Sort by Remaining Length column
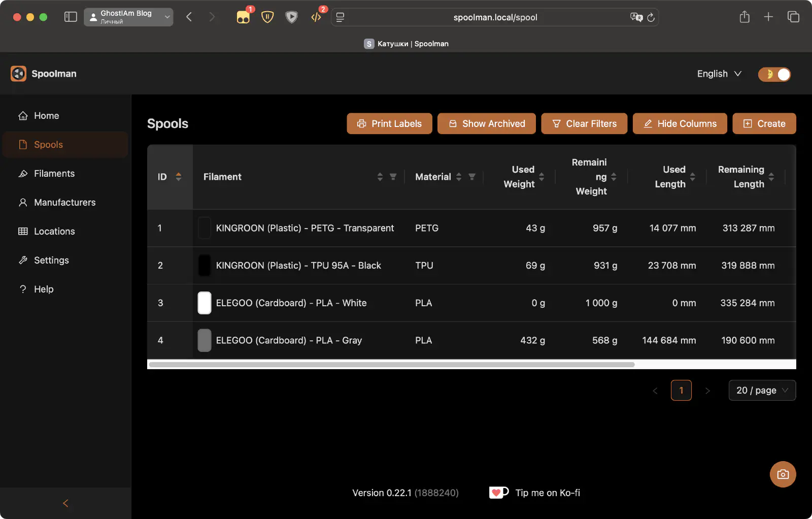The image size is (812, 519). coord(771,177)
